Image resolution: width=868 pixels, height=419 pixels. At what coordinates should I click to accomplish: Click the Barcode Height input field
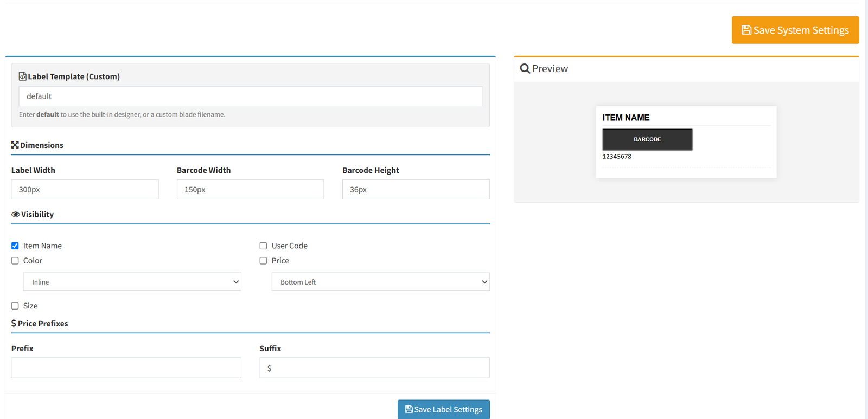pos(416,190)
